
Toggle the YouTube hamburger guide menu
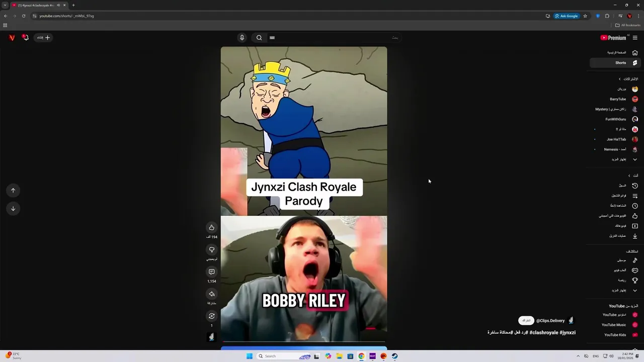pyautogui.click(x=635, y=37)
